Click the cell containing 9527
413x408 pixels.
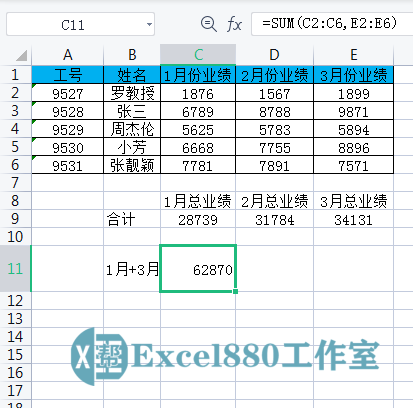[68, 93]
